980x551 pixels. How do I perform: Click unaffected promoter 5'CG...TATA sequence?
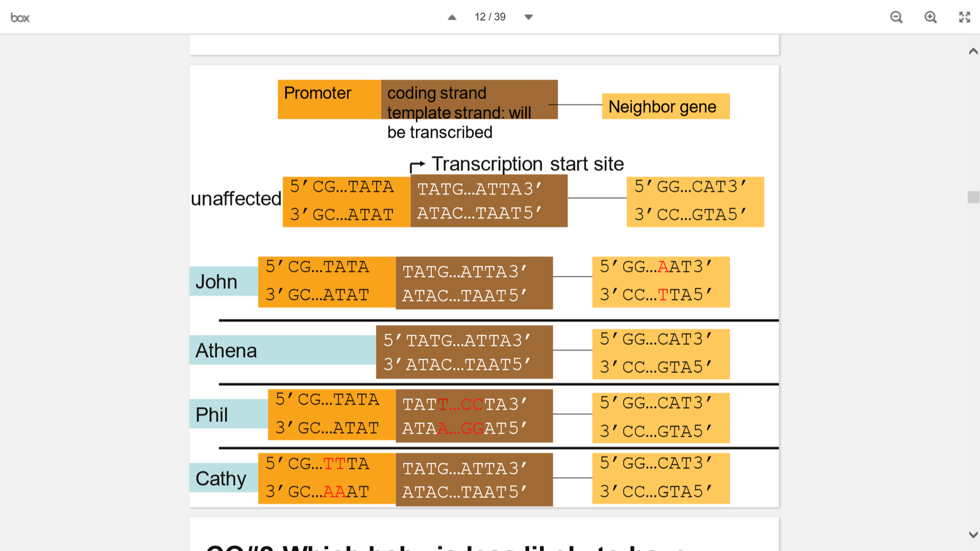pyautogui.click(x=342, y=186)
